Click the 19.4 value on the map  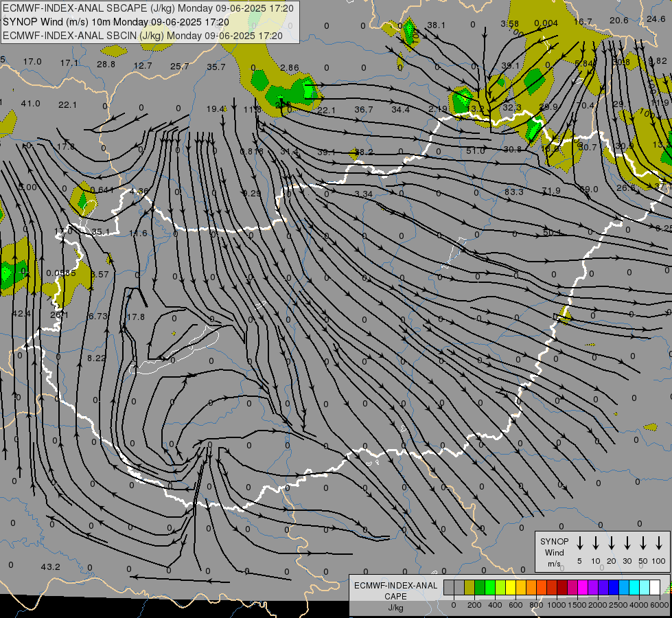[216, 109]
